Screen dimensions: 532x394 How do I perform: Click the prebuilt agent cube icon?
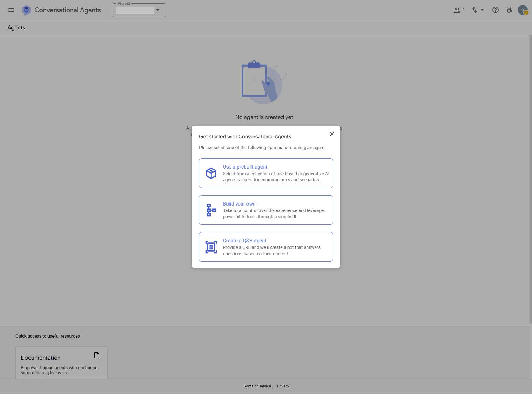211,173
